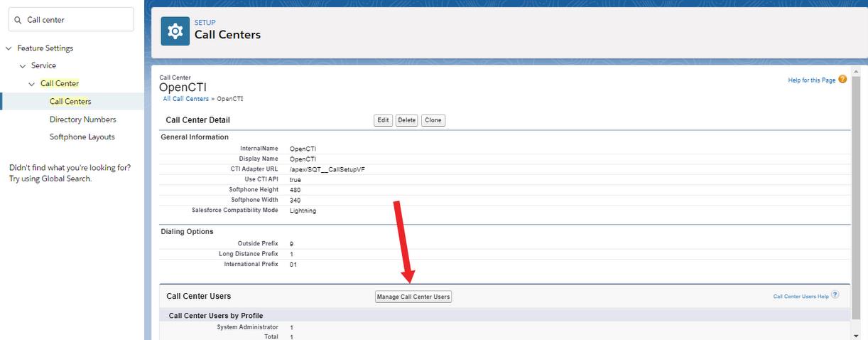Collapse the Feature Settings tree node
868x340 pixels.
(9, 48)
